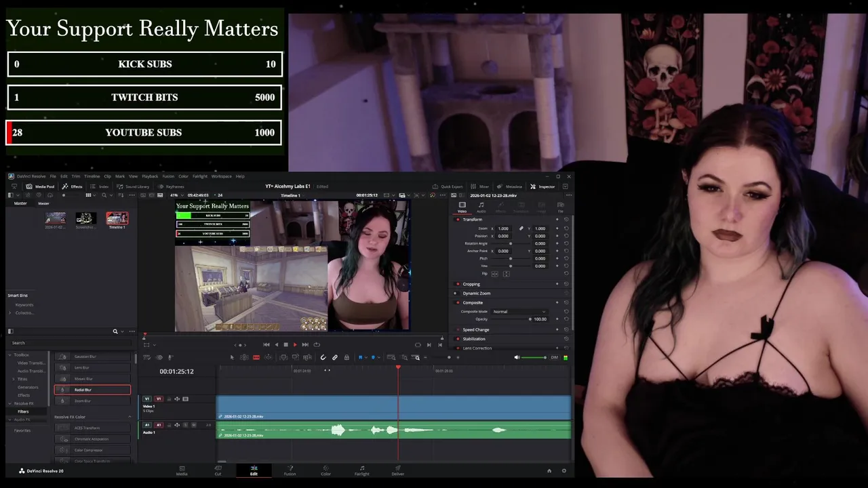868x488 pixels.
Task: Click the Flip horizontal button
Action: pos(495,274)
